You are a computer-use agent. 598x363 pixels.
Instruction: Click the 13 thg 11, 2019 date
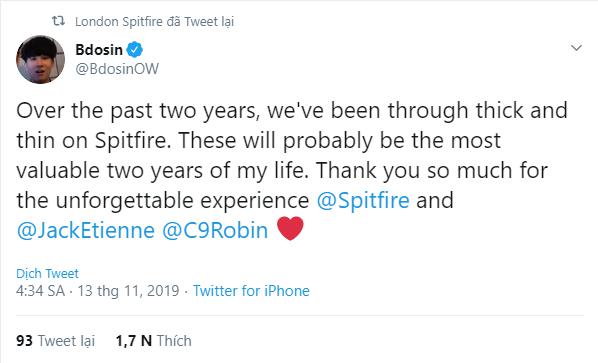(x=129, y=291)
